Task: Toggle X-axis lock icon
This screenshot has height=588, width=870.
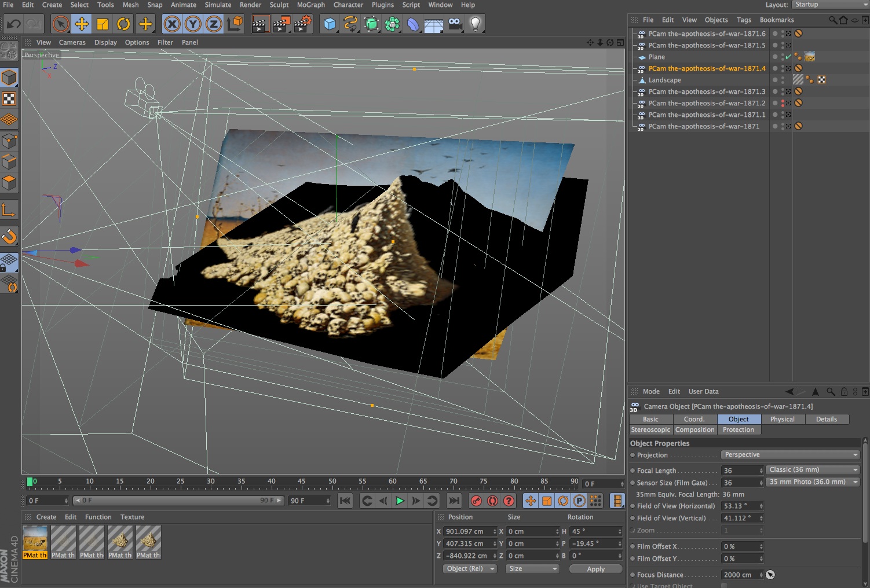Action: [172, 24]
